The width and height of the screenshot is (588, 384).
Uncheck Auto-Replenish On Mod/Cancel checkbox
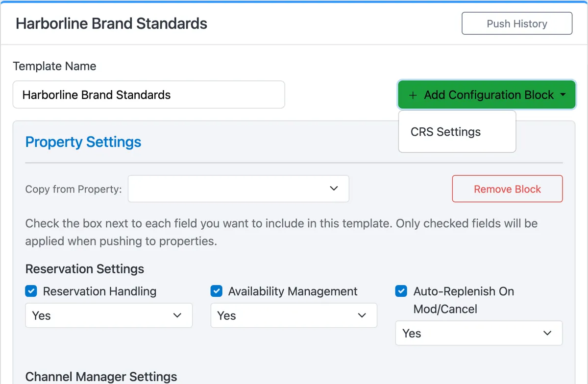401,291
